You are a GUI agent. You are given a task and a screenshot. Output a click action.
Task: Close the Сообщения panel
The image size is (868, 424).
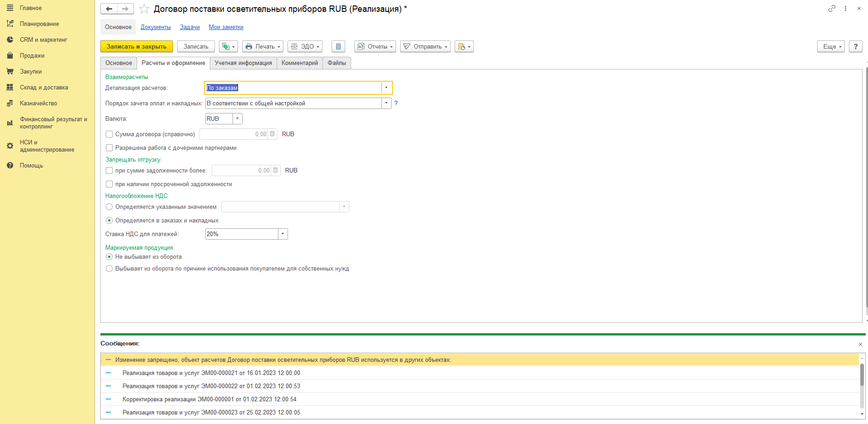[x=860, y=344]
